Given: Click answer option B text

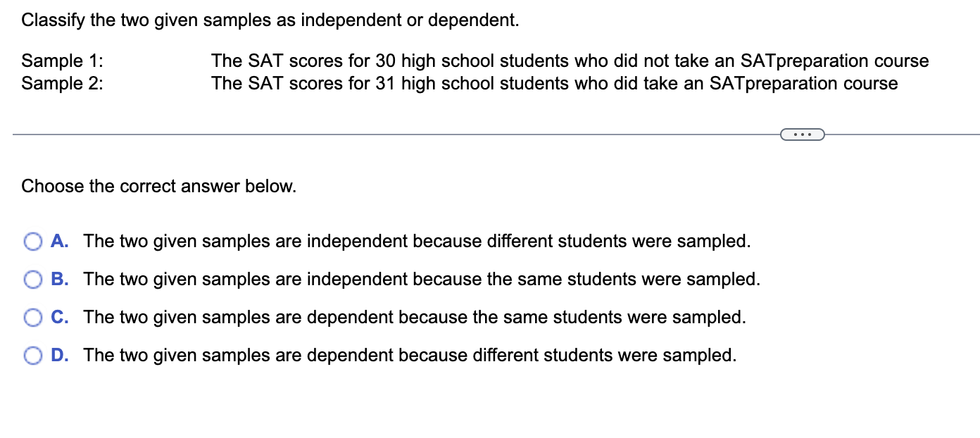Looking at the screenshot, I should point(421,280).
